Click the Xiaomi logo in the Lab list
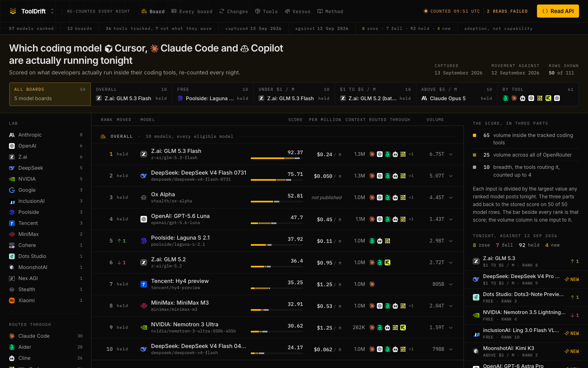Viewport: 588px width, 368px height. [x=12, y=301]
